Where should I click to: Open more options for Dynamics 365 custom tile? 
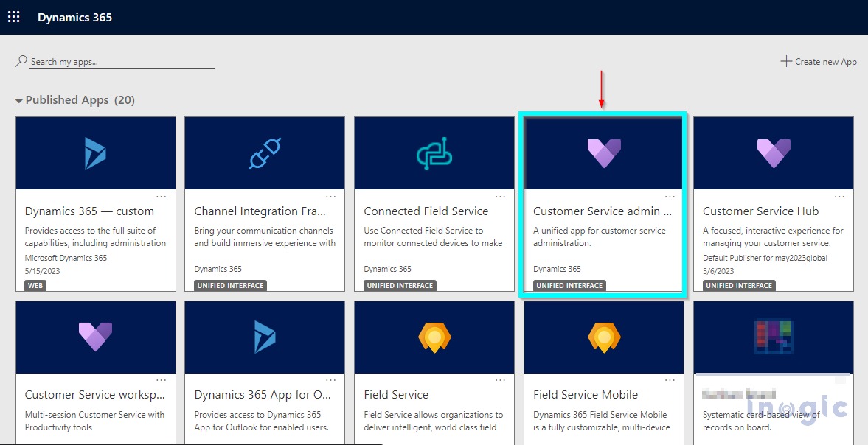(x=162, y=197)
